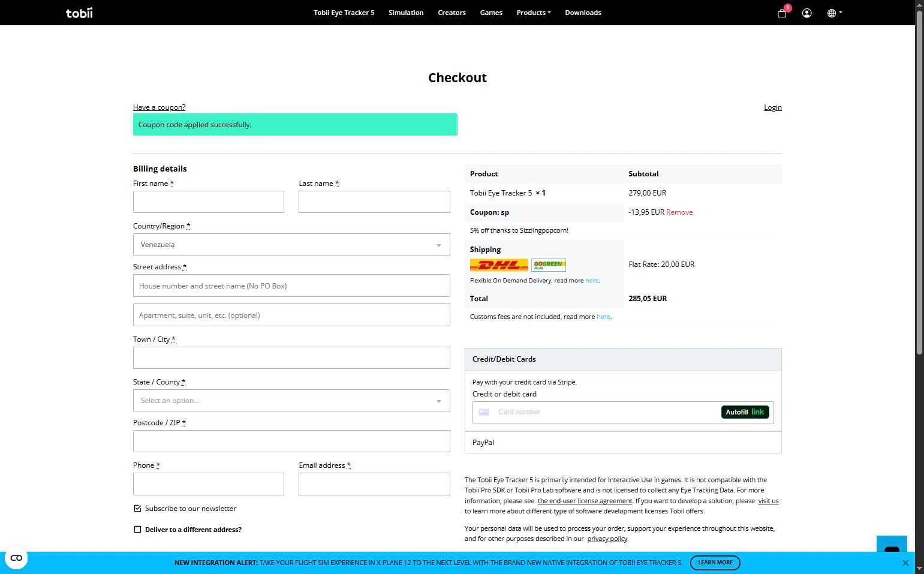This screenshot has width=924, height=574.
Task: Click the Flat Rate: 20,00 EUR text
Action: click(661, 265)
